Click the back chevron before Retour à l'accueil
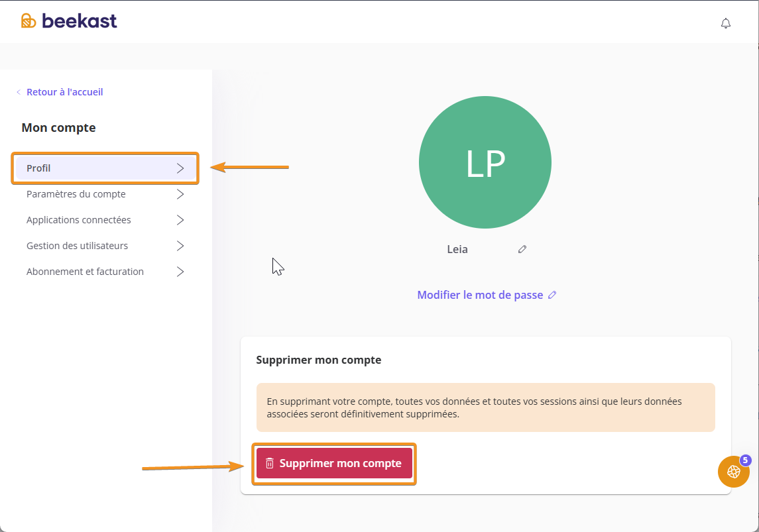The image size is (759, 532). point(19,92)
